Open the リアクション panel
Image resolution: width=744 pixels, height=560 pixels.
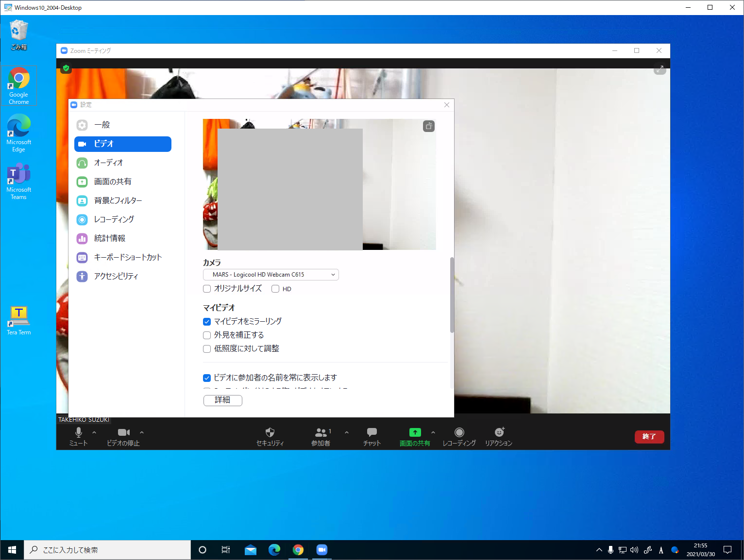point(498,436)
